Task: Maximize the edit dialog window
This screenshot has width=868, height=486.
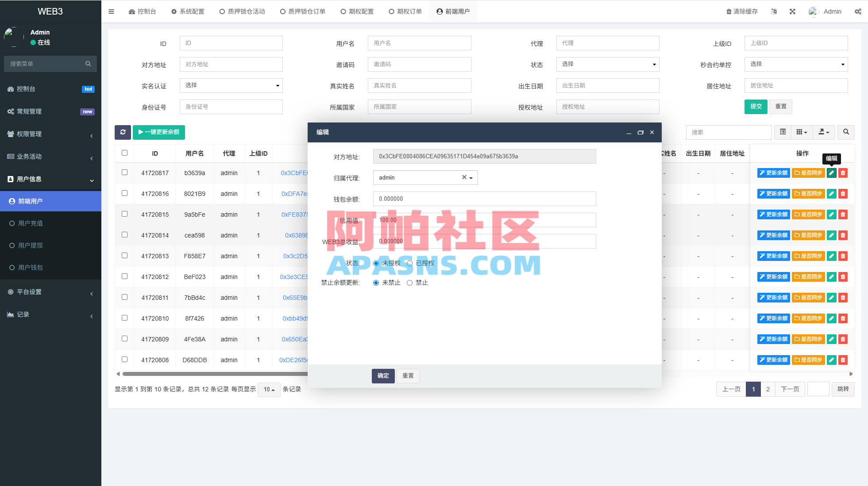Action: (640, 132)
